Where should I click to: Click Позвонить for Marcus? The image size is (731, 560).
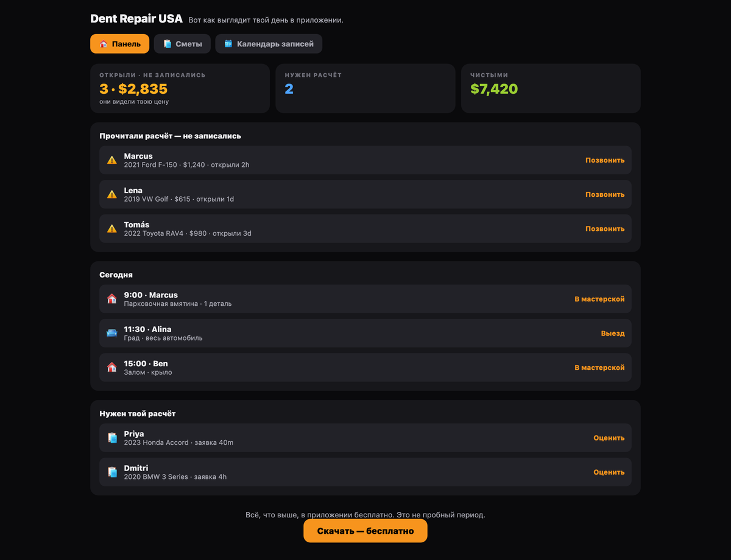click(605, 160)
